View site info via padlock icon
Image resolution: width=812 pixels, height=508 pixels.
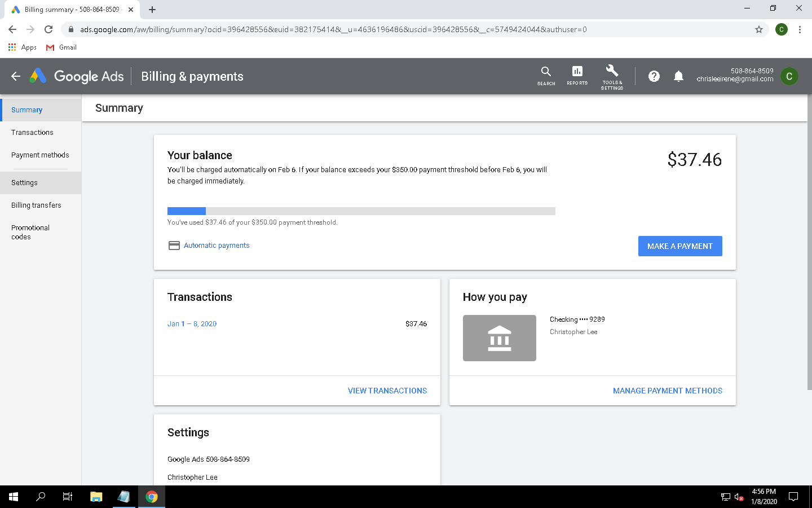click(x=70, y=29)
